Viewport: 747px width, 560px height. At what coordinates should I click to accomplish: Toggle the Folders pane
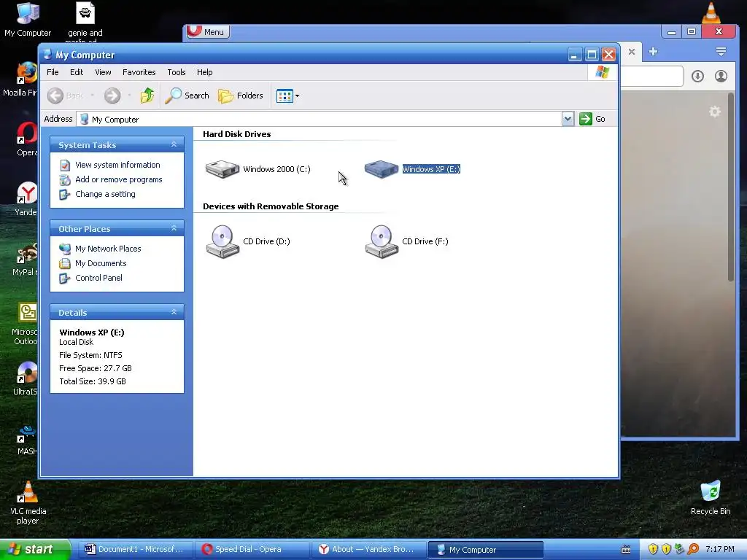coord(240,96)
